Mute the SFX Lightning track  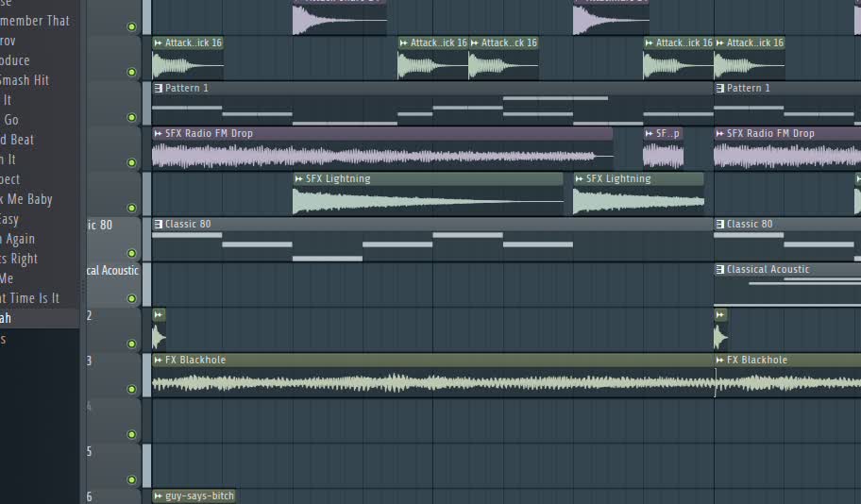(x=132, y=208)
